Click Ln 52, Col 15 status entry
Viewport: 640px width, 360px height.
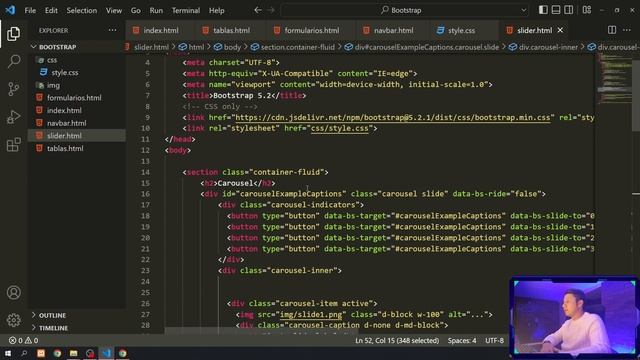point(397,340)
